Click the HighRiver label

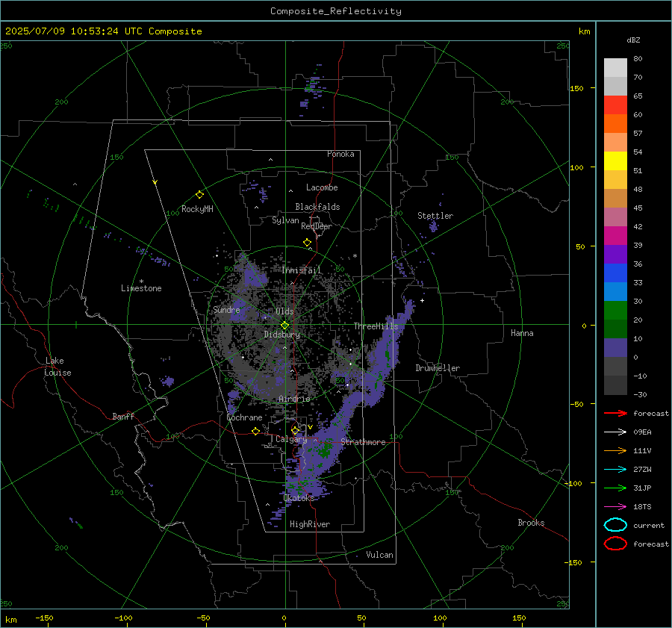pos(310,524)
